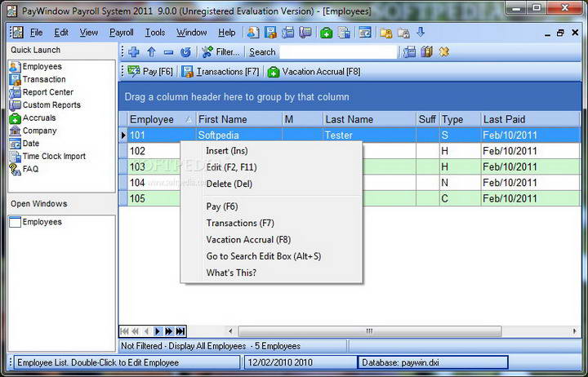Open the Payroll menu
The width and height of the screenshot is (588, 377).
point(121,33)
